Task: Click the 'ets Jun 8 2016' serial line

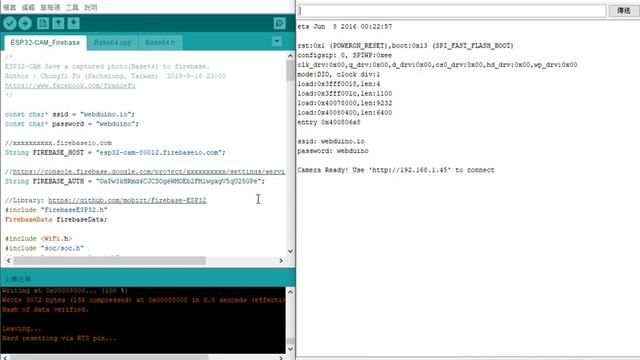Action: pos(345,27)
